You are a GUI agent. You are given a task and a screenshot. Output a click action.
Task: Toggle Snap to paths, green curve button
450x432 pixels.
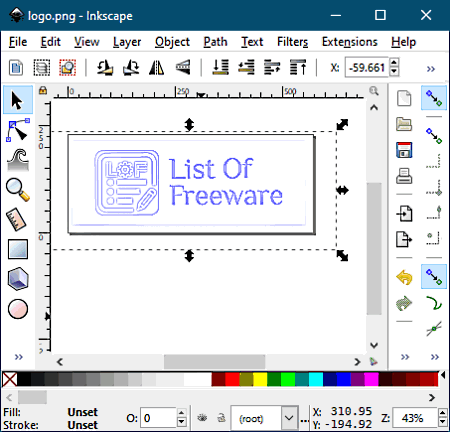coord(434,303)
